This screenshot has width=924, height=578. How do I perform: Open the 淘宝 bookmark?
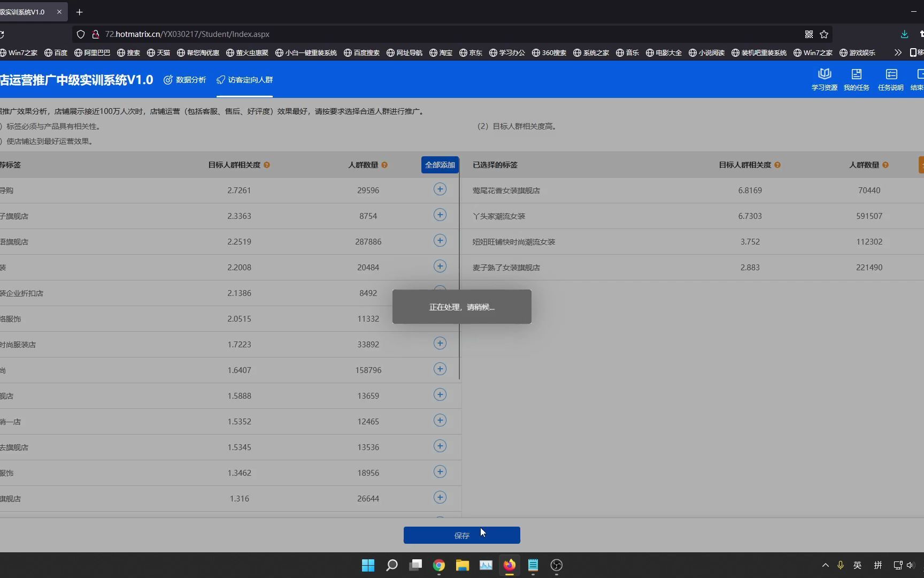[x=441, y=52]
